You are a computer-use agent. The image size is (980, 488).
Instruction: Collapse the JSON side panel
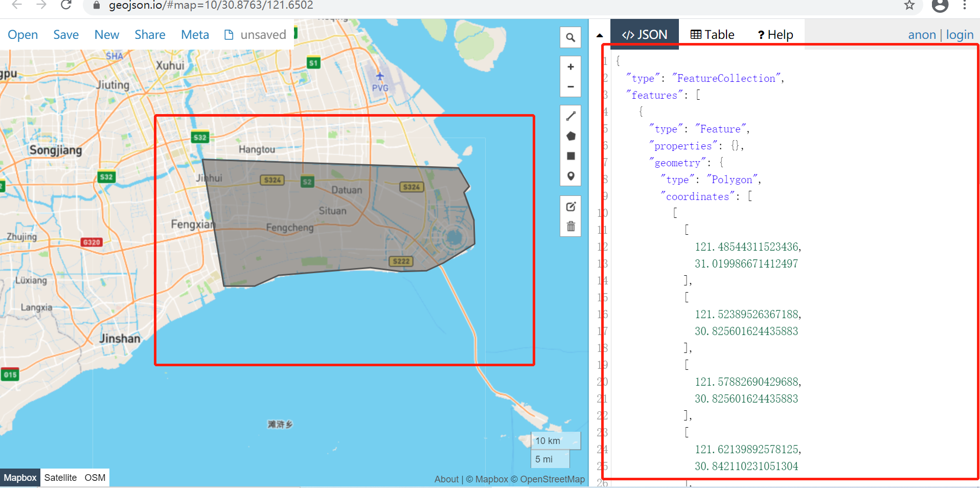click(599, 34)
